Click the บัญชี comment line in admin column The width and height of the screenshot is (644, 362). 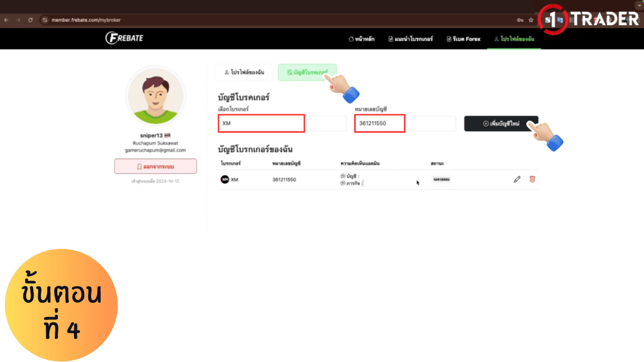click(350, 176)
